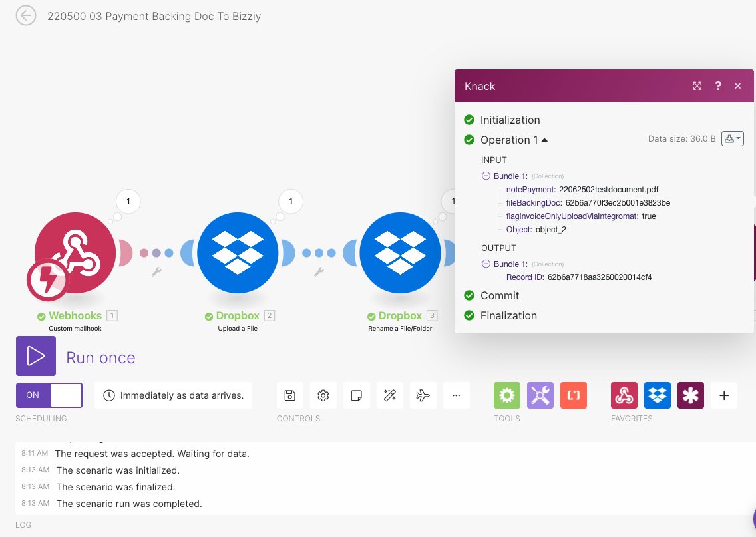Viewport: 756px width, 537px height.
Task: Go back using the arrow icon
Action: (x=25, y=15)
